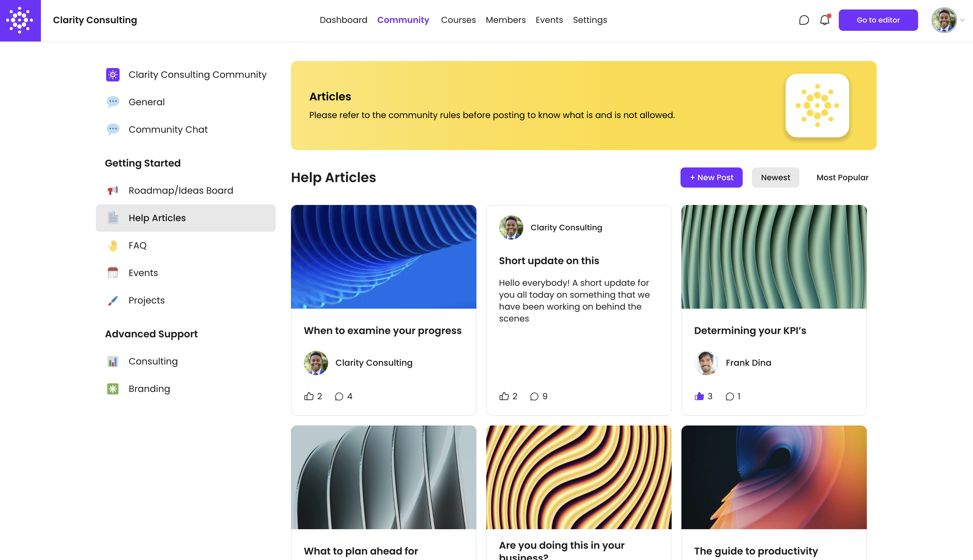Select the Newest sort option
This screenshot has width=973, height=560.
pos(775,177)
